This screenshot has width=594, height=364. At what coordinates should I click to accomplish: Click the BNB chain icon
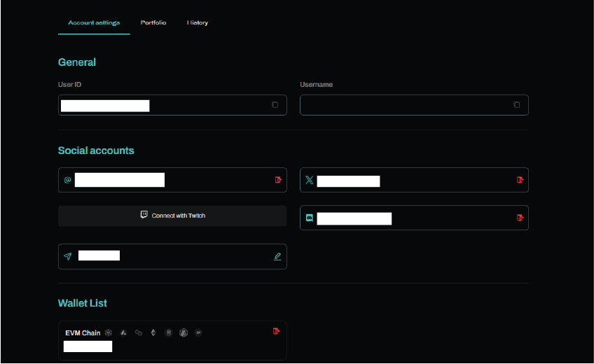click(109, 332)
